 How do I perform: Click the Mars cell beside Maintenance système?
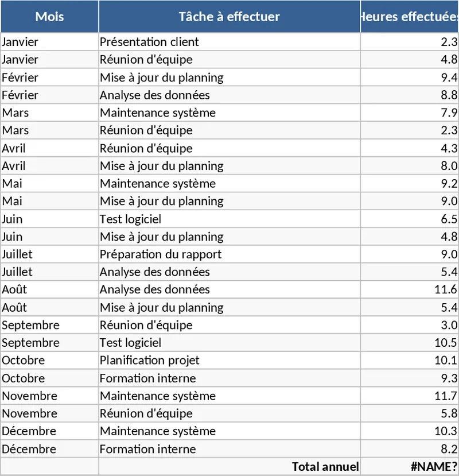[49, 113]
